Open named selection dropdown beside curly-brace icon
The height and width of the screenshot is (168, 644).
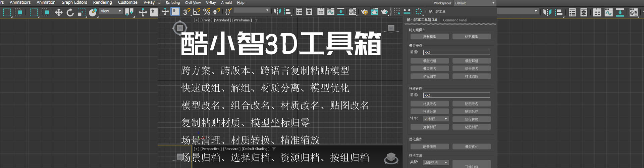tap(252, 10)
